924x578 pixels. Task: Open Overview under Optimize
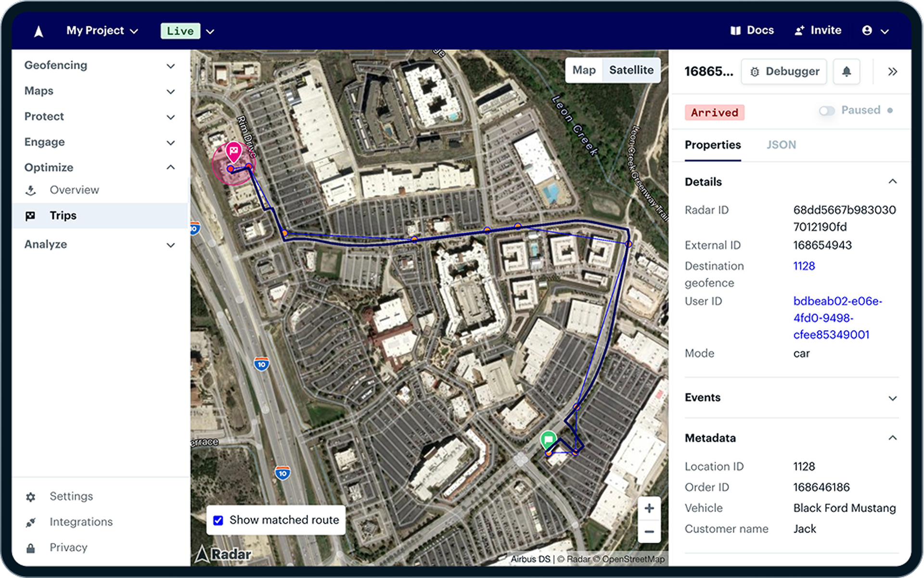(x=74, y=190)
